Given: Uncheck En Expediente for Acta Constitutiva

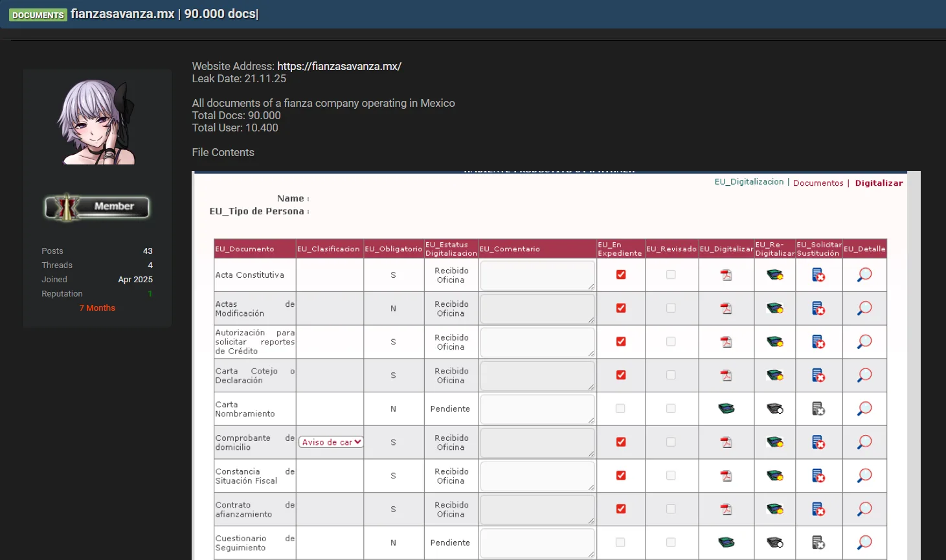Looking at the screenshot, I should point(621,274).
